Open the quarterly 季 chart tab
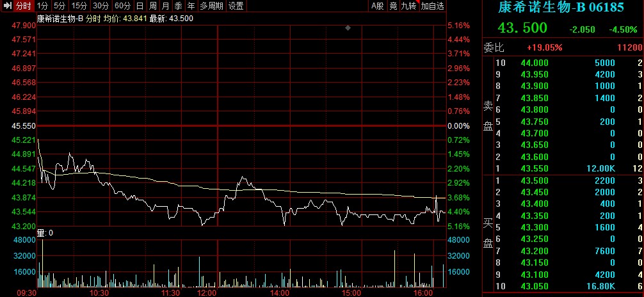 tap(178, 6)
